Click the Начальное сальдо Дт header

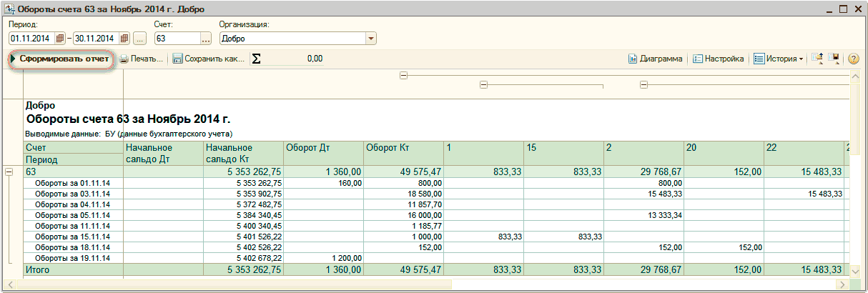click(164, 154)
